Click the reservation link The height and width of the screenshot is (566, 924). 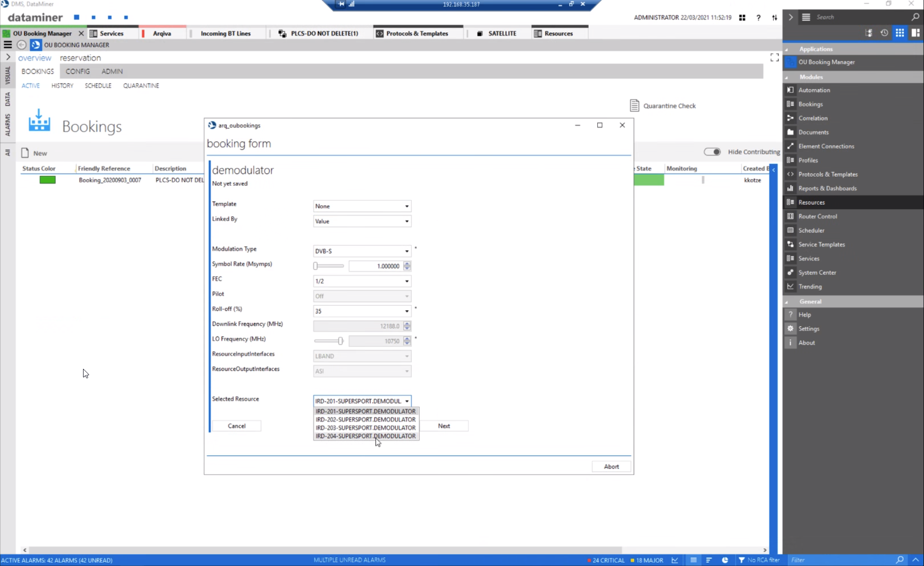pos(81,58)
